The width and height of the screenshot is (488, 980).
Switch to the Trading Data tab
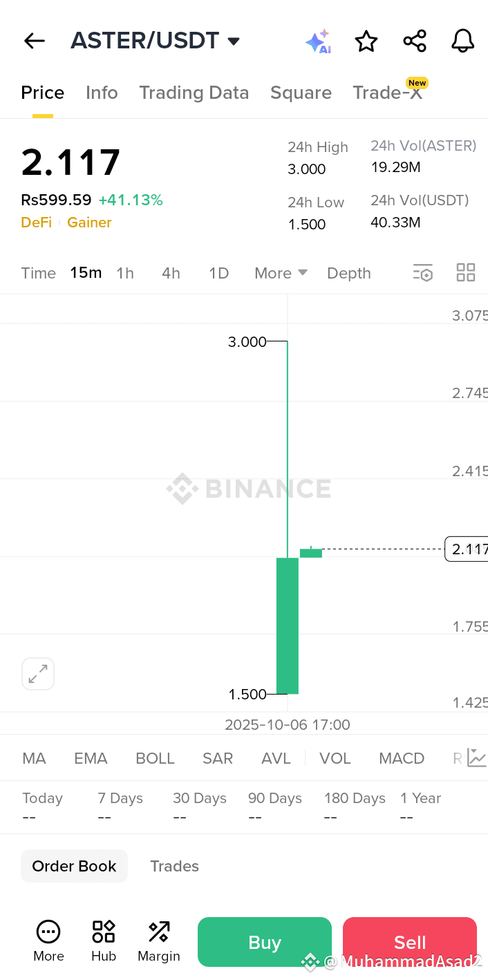(194, 93)
